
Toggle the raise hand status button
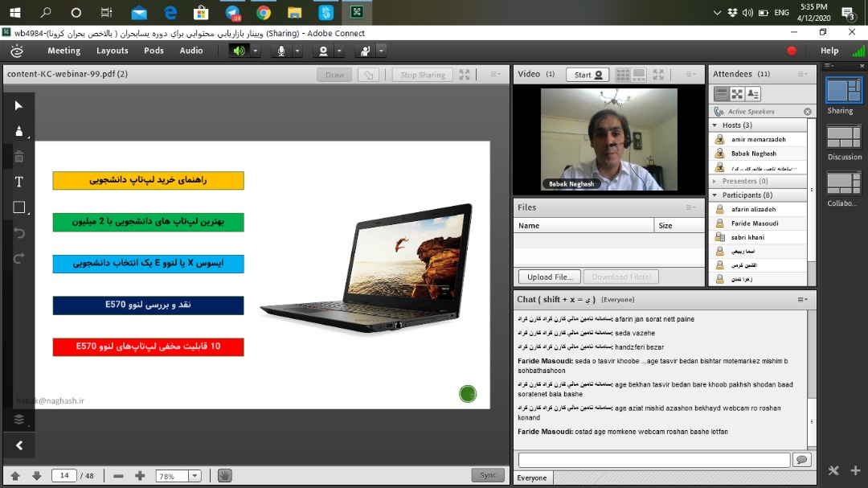coord(365,51)
